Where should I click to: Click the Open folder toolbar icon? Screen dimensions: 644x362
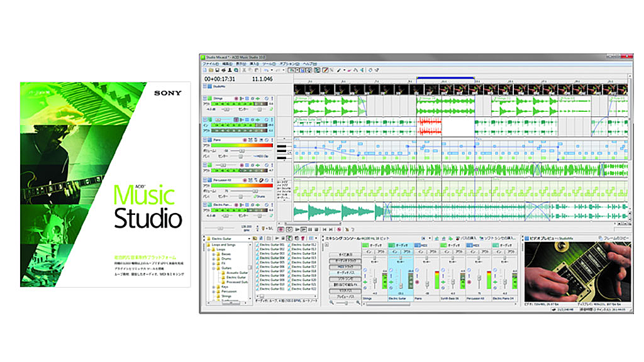pos(211,70)
